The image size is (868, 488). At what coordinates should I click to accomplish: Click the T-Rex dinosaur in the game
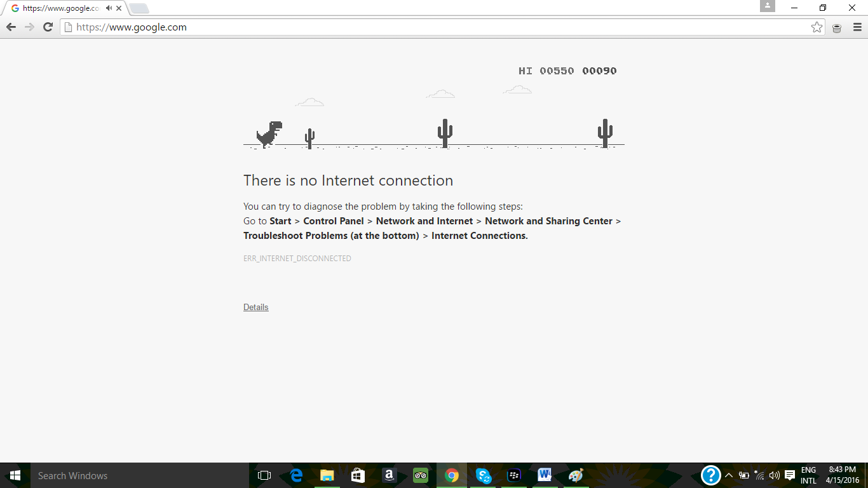point(269,134)
